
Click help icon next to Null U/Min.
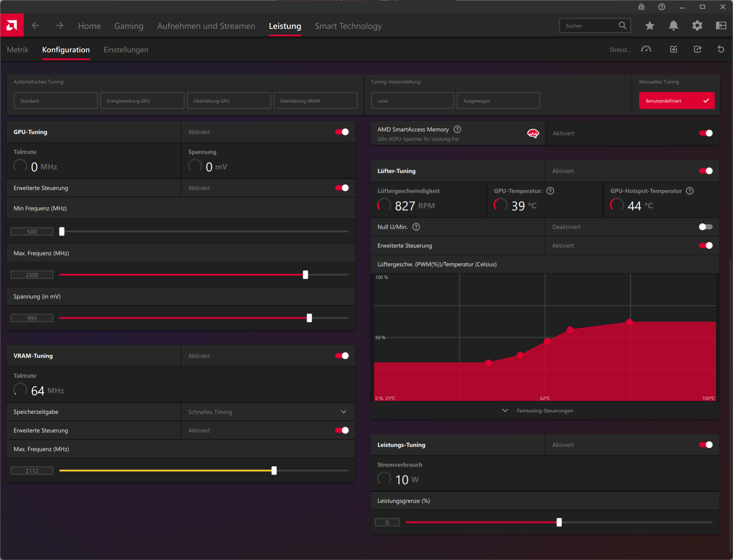[x=416, y=227]
